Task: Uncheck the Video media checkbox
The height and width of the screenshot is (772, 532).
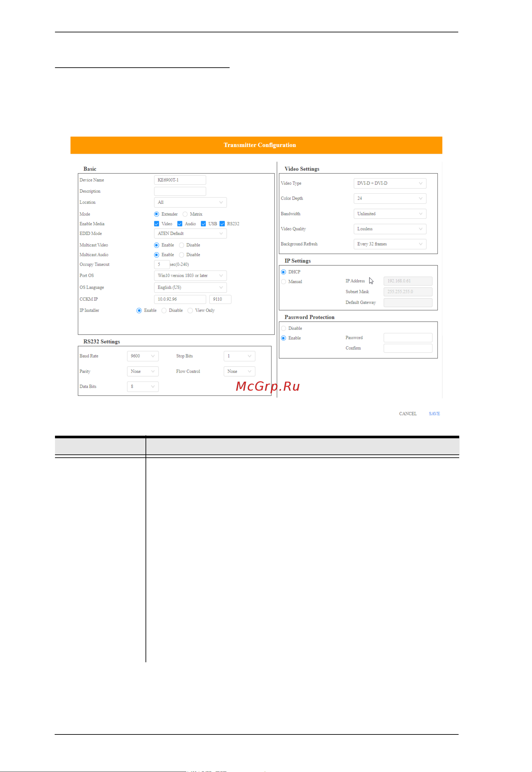Action: (156, 224)
